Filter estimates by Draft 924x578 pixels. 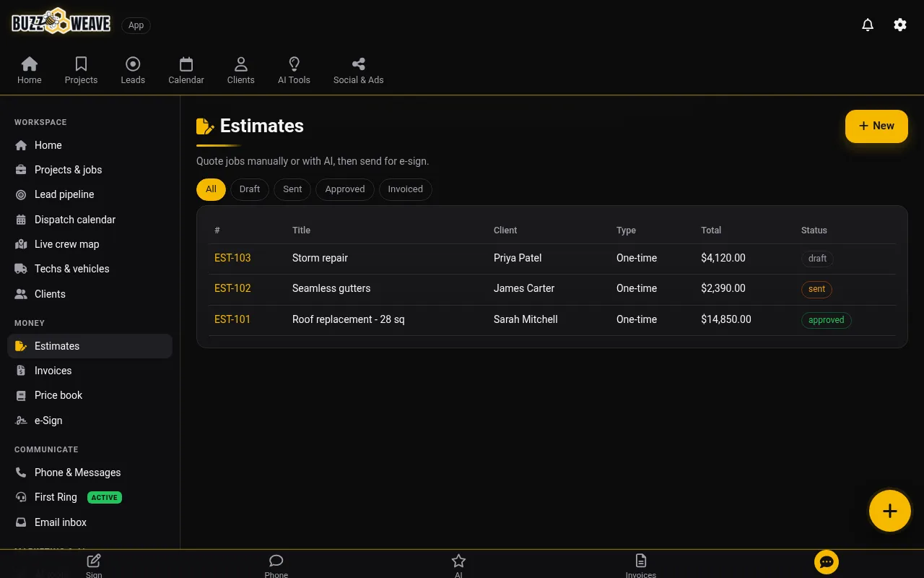tap(250, 189)
